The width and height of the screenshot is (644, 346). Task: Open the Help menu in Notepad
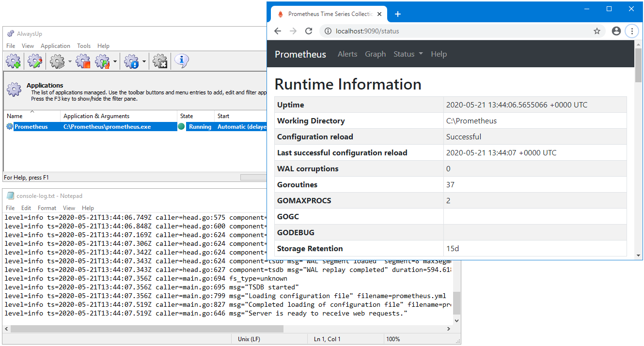pyautogui.click(x=88, y=208)
